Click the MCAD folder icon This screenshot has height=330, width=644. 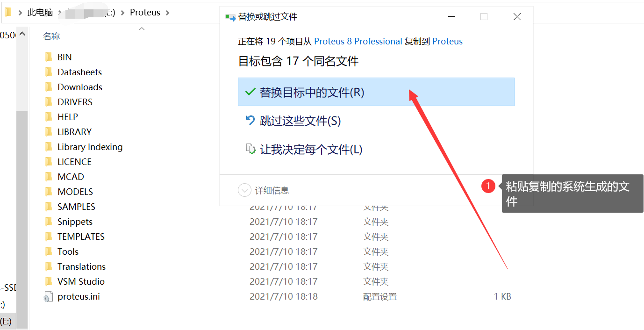(49, 177)
